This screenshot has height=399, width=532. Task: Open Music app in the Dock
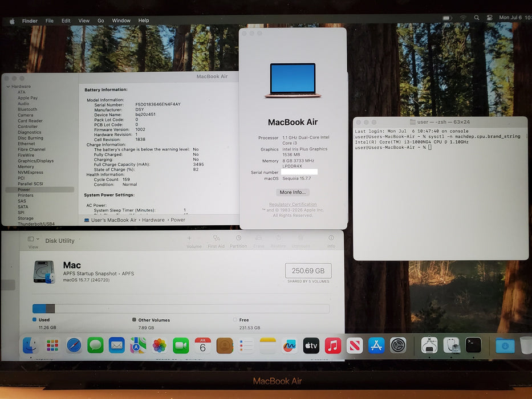[x=333, y=346]
